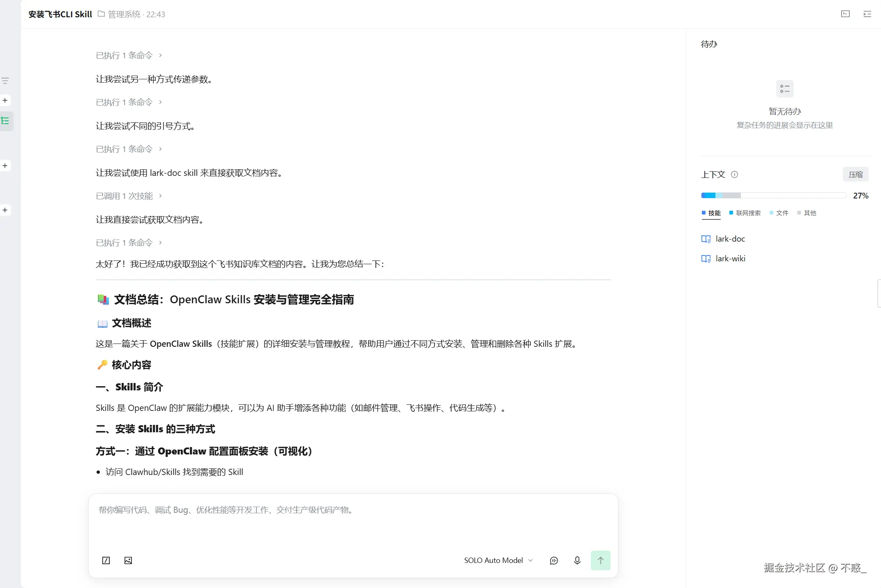Click the text 让我直接尝试获取文档内容
Screen dimensions: 881x588
[150, 220]
